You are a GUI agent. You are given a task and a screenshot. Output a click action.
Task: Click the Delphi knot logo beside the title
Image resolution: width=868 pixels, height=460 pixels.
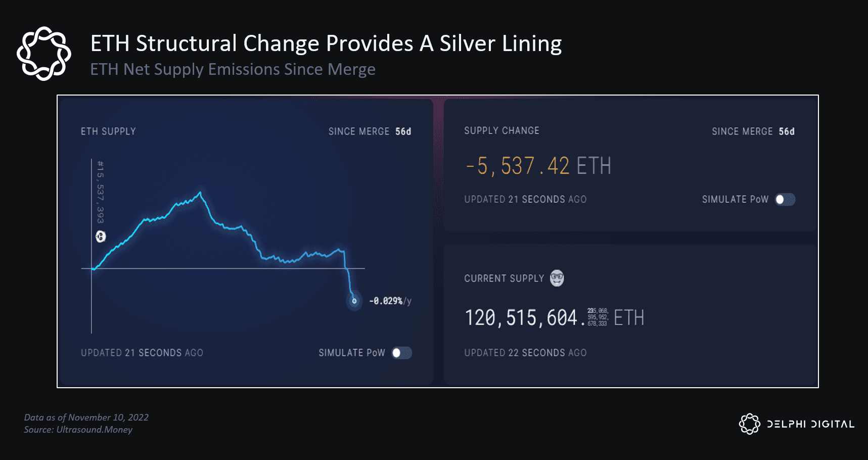pos(44,54)
